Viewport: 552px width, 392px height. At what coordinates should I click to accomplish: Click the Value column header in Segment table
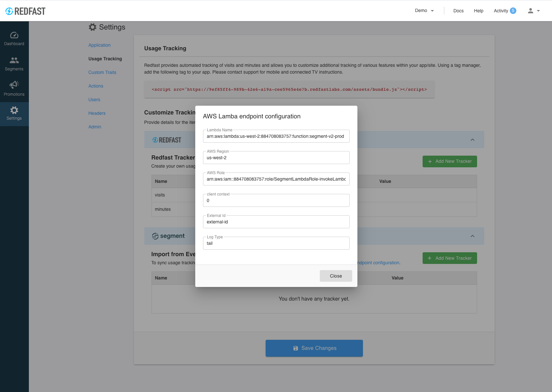click(397, 278)
